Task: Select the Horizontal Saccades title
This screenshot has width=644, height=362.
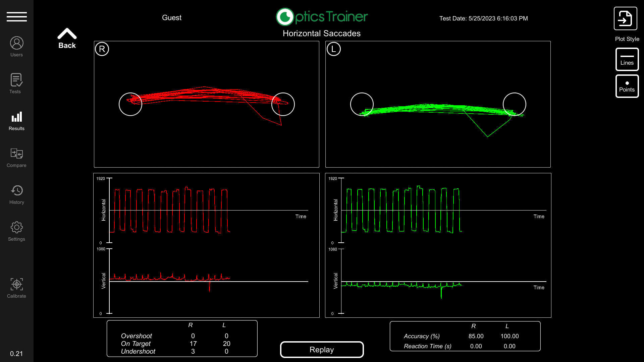Action: pyautogui.click(x=322, y=33)
